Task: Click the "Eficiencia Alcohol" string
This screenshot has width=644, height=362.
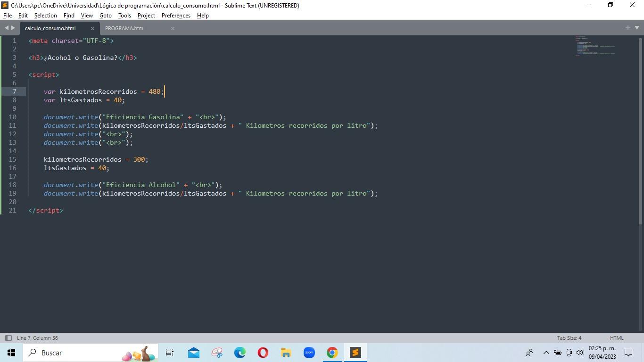Action: click(141, 185)
